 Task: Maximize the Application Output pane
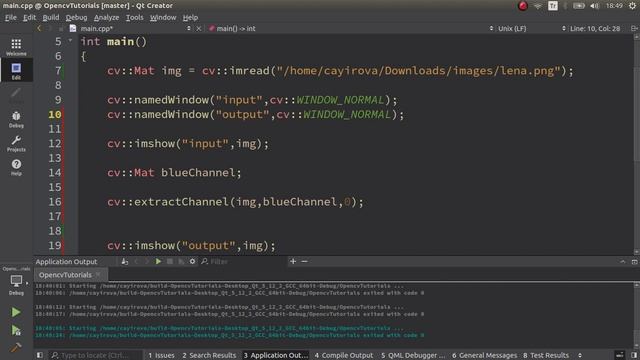(x=634, y=262)
